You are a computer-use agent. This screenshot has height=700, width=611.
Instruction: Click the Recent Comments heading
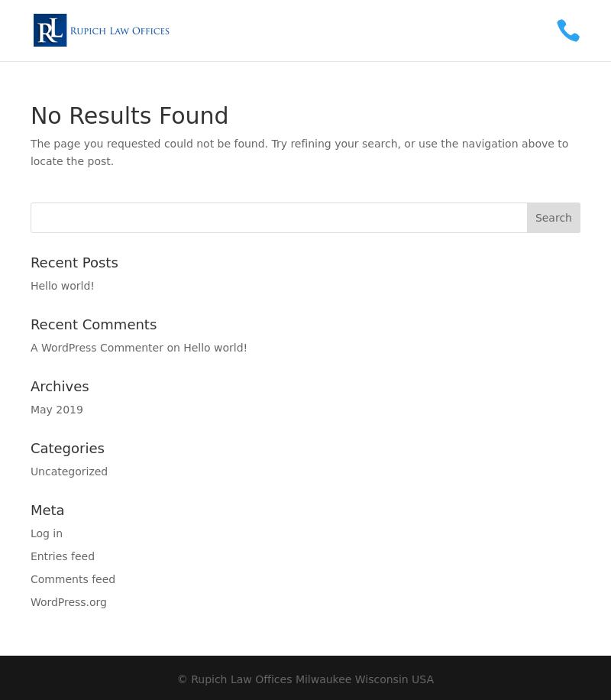93,325
